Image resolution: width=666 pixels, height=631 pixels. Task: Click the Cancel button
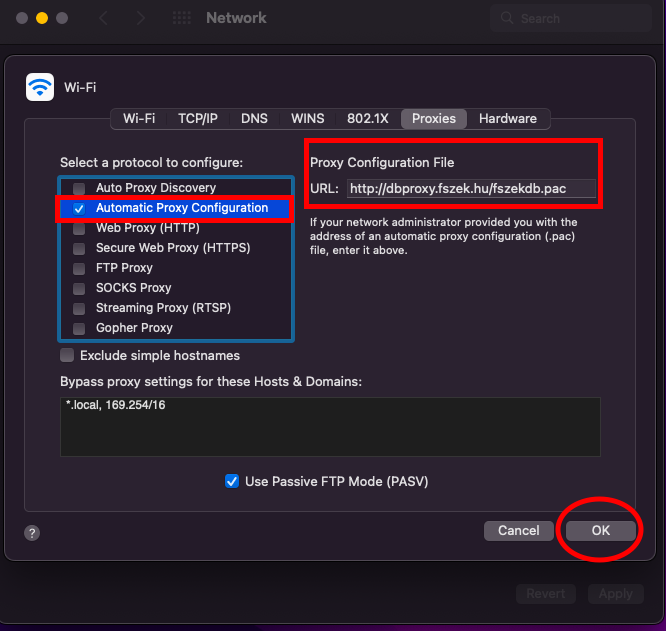click(x=518, y=531)
